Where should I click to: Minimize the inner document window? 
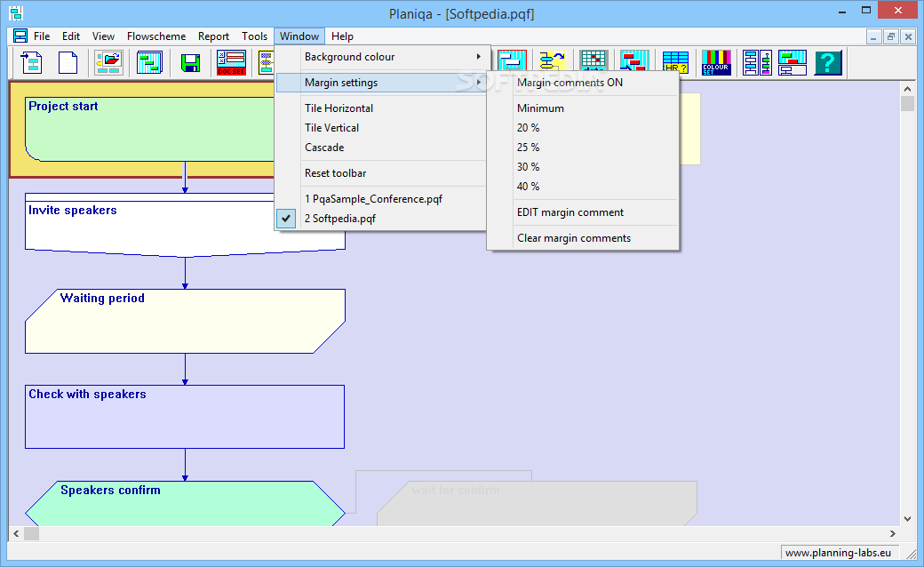pos(874,36)
